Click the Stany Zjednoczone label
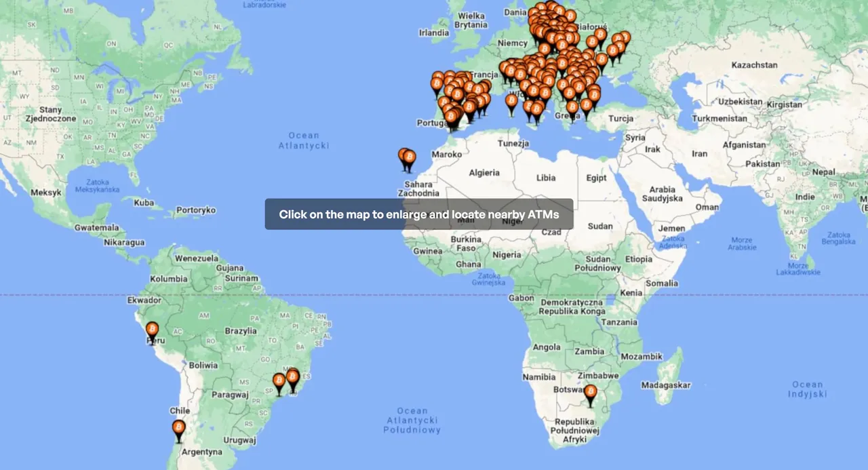868x470 pixels. tap(51, 114)
